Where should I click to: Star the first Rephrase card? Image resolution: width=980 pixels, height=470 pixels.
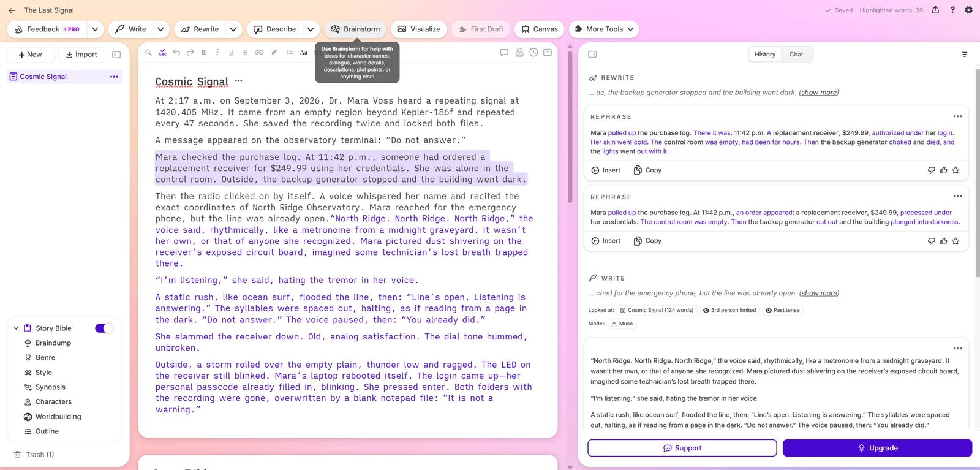pos(956,170)
